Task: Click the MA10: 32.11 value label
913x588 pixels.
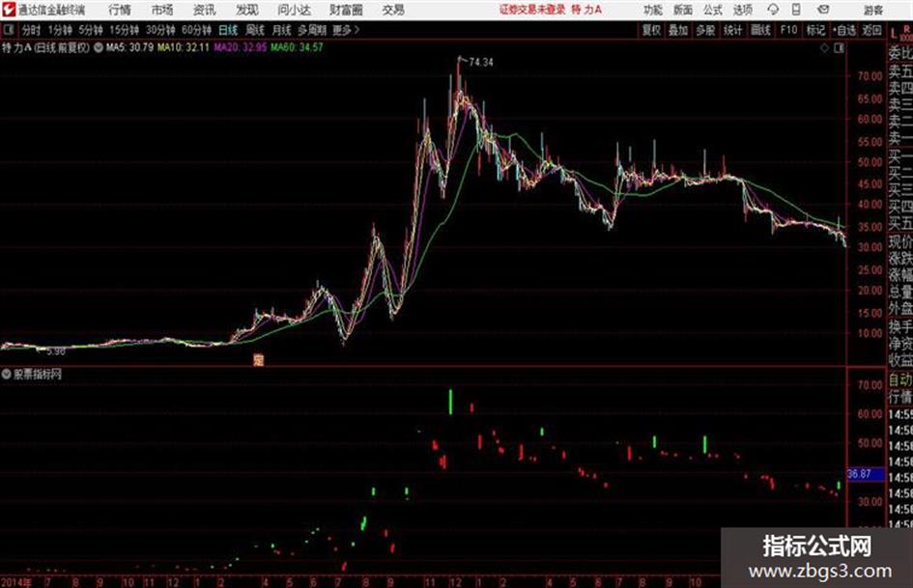Action: (x=183, y=47)
